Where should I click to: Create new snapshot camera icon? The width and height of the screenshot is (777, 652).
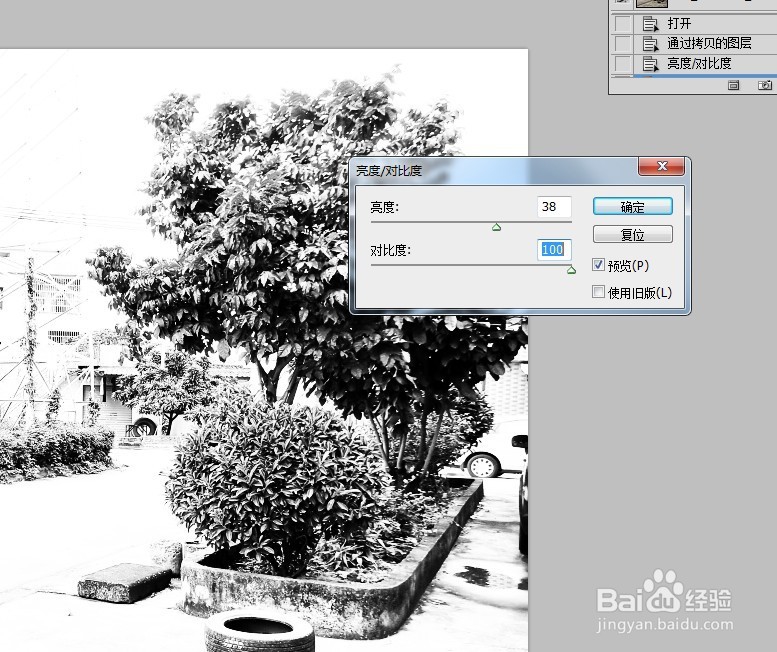click(x=765, y=85)
